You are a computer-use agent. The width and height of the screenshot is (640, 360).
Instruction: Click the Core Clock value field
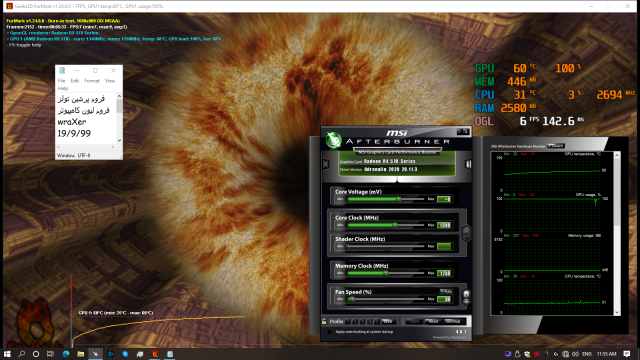click(444, 225)
